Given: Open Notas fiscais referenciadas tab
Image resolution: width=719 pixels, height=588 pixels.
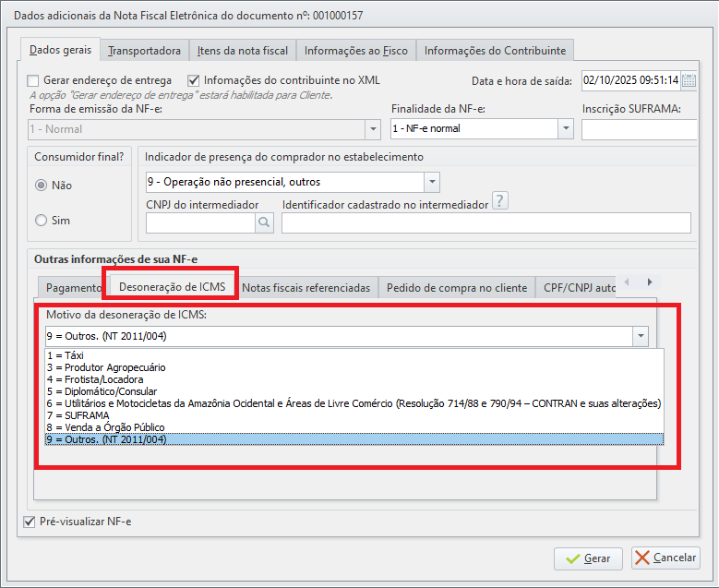Looking at the screenshot, I should (x=306, y=288).
